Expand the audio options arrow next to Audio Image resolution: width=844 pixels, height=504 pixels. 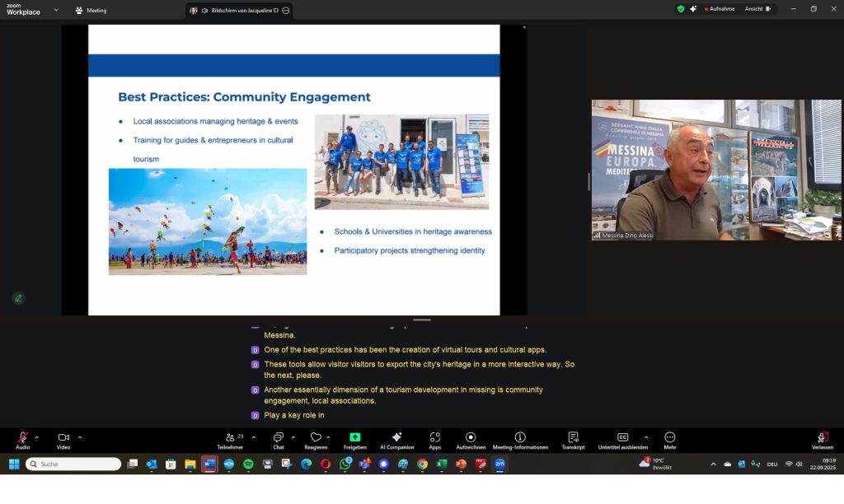36,437
